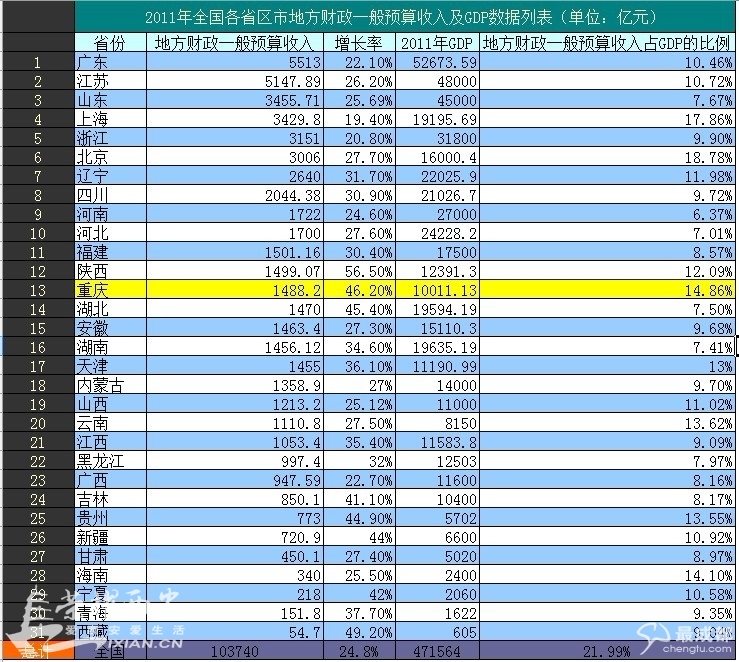Viewport: 739px width, 662px height.
Task: Select GDP value 10011.13
Action: pyautogui.click(x=437, y=290)
